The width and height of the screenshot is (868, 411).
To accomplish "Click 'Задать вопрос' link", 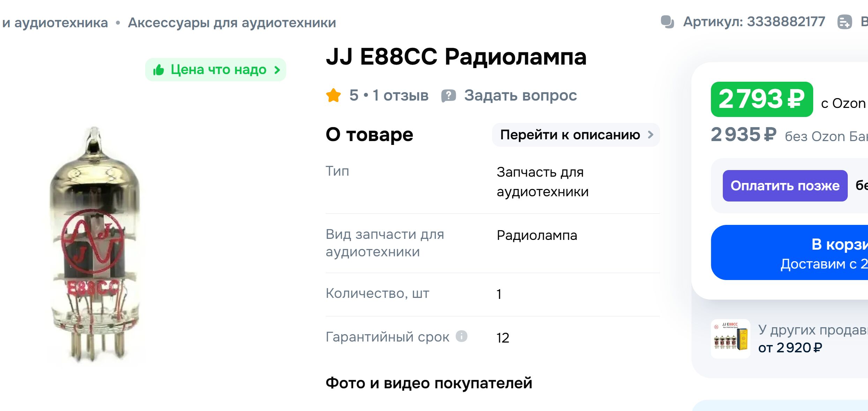I will point(520,95).
